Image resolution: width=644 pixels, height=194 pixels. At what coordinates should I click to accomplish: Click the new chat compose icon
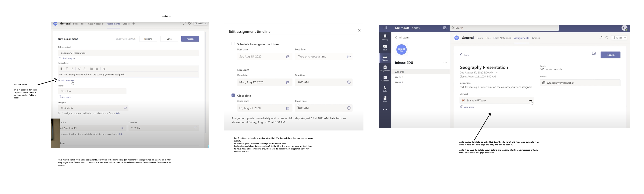[445, 28]
